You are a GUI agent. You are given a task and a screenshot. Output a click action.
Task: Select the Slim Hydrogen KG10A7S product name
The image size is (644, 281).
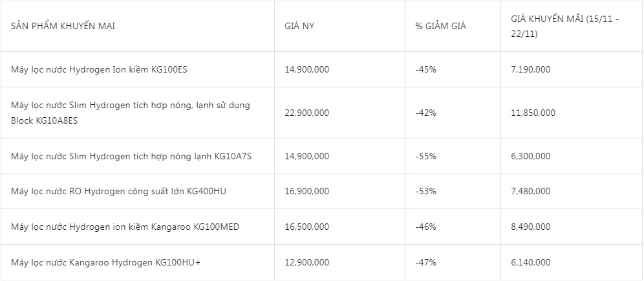[131, 156]
